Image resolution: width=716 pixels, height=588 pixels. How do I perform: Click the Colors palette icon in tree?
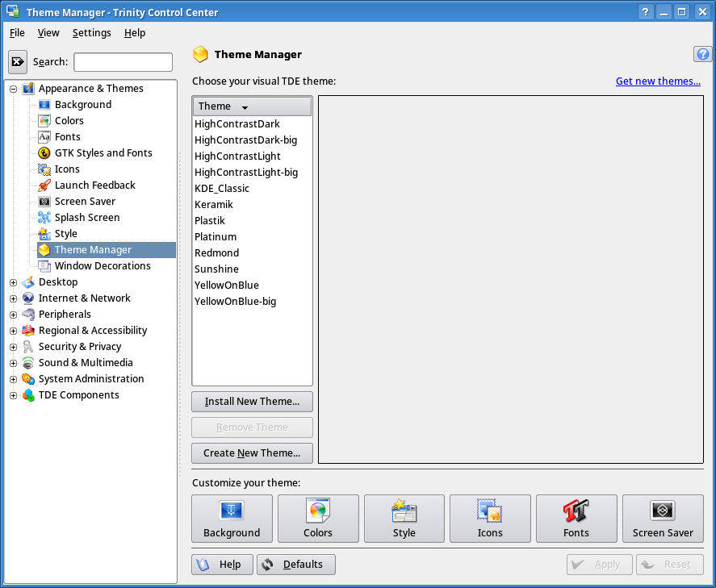pos(44,121)
